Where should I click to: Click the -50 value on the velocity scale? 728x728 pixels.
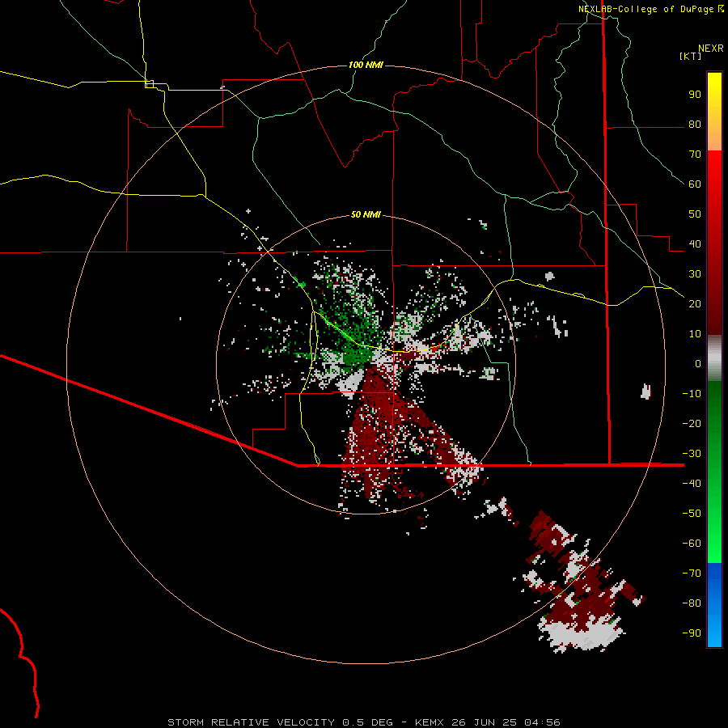692,514
